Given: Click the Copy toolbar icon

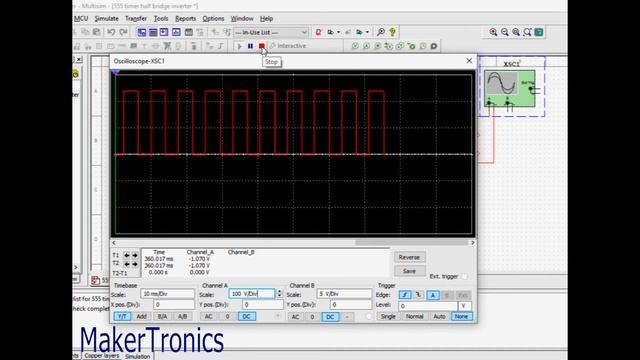Looking at the screenshot, I should pyautogui.click(x=85, y=32).
